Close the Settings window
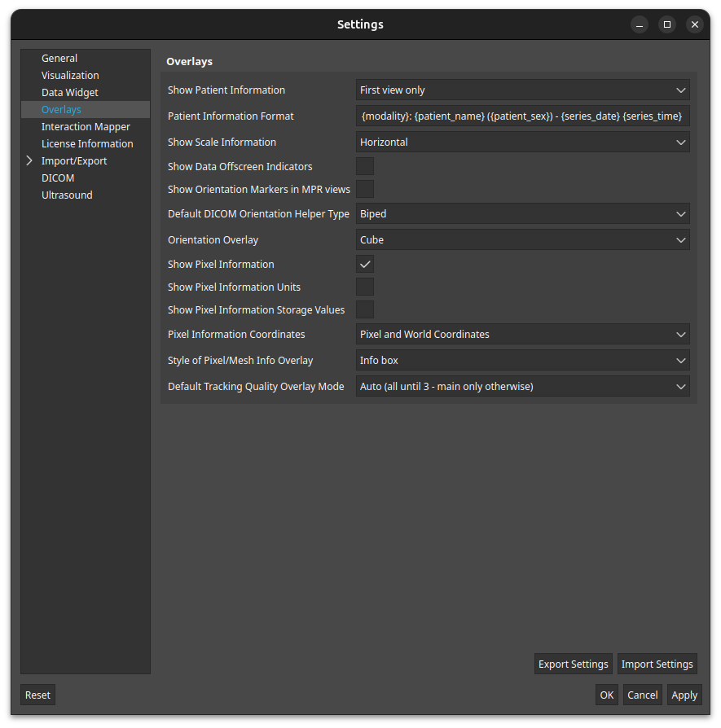 click(695, 24)
